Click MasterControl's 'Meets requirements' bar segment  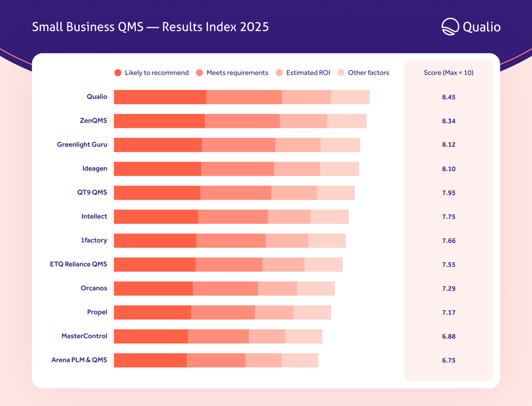coord(218,336)
